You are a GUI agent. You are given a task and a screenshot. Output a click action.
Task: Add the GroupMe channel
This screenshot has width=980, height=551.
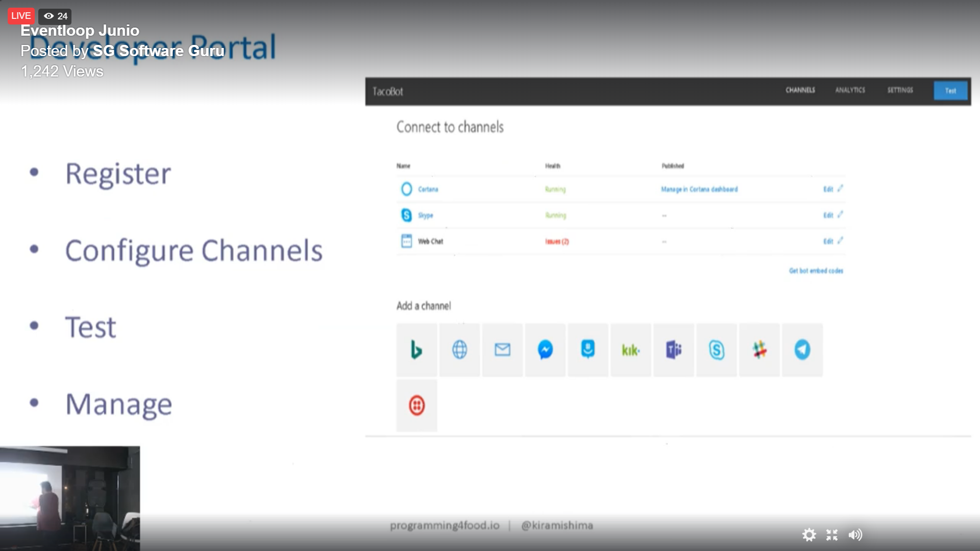tap(588, 350)
